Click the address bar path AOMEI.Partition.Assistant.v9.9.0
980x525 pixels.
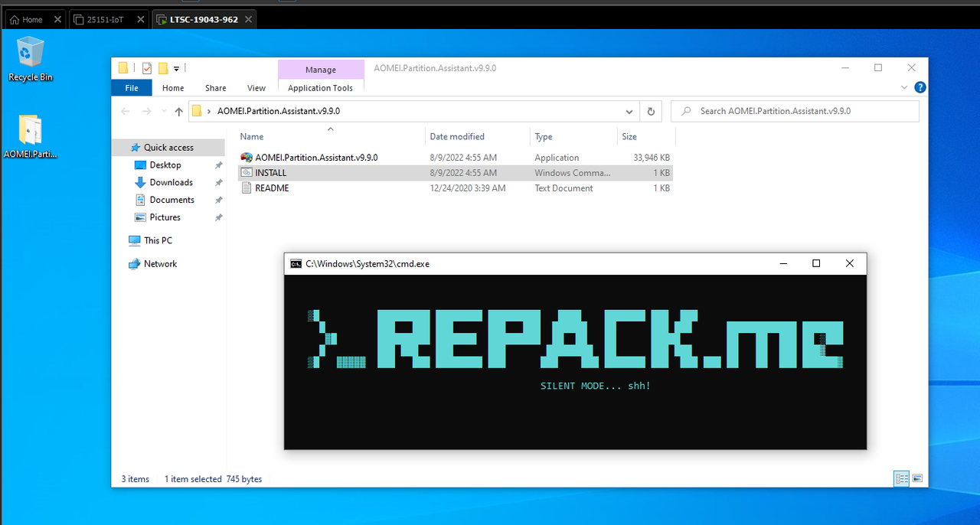click(x=279, y=111)
